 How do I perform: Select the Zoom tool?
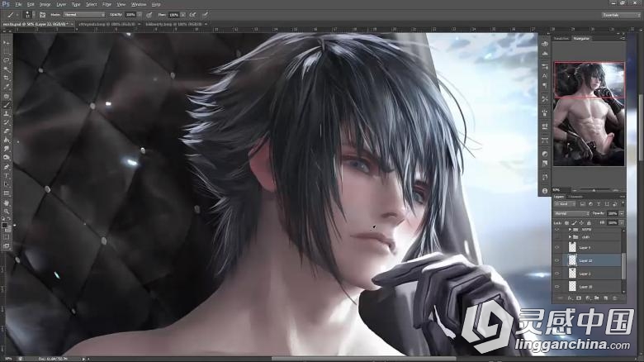pos(6,212)
